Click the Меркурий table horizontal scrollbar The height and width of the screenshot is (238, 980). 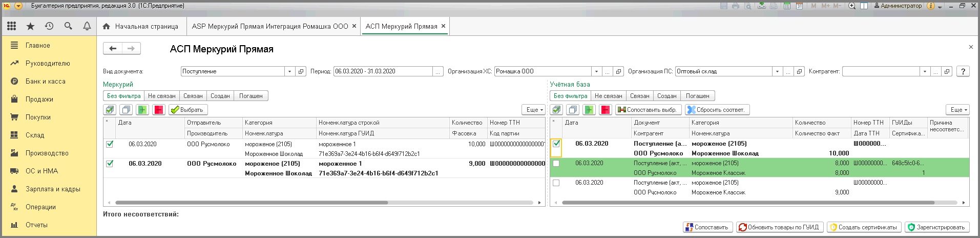click(251, 203)
